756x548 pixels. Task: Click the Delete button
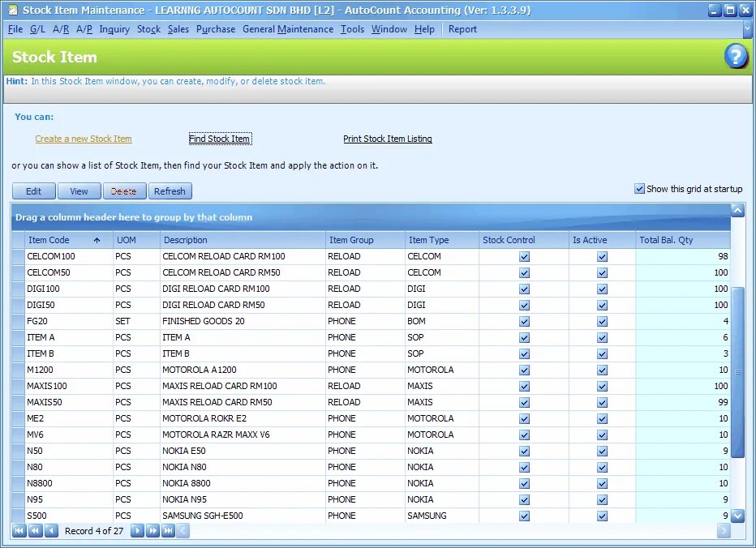tap(123, 191)
